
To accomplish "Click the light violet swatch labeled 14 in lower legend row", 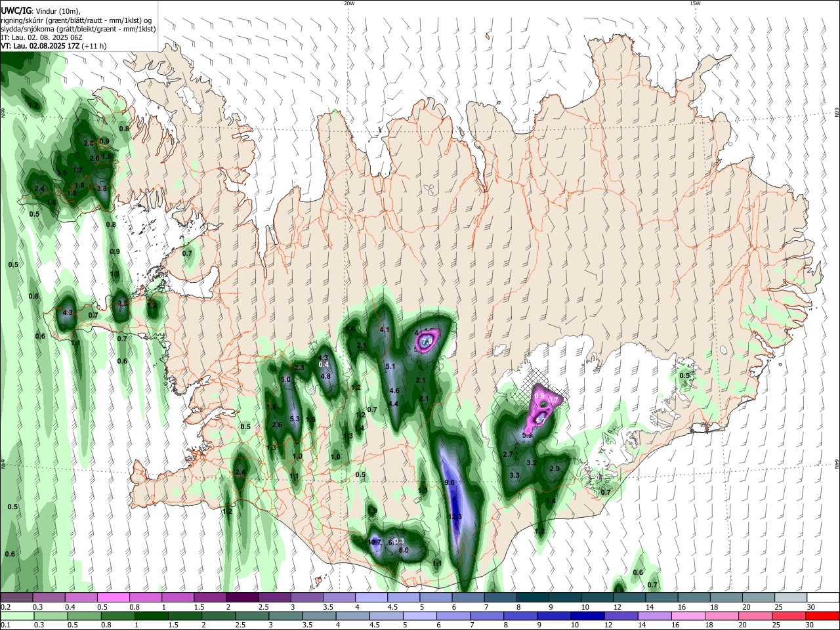I will pos(655,616).
